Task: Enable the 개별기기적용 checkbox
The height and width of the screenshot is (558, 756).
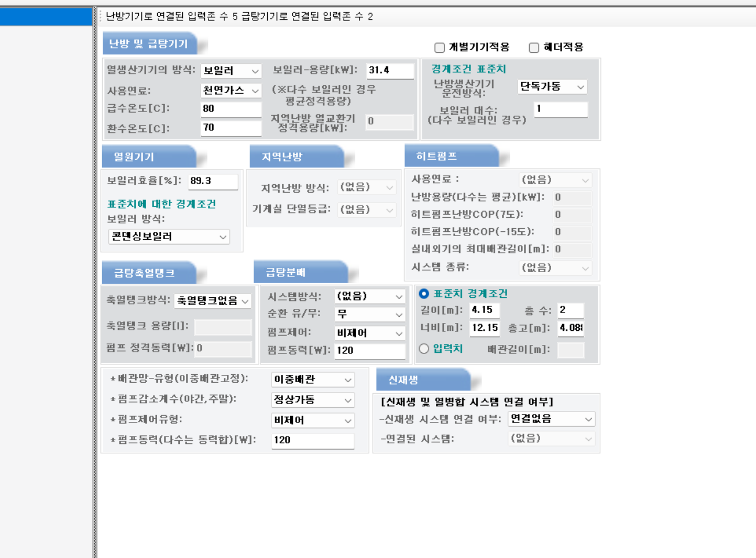Action: coord(440,48)
